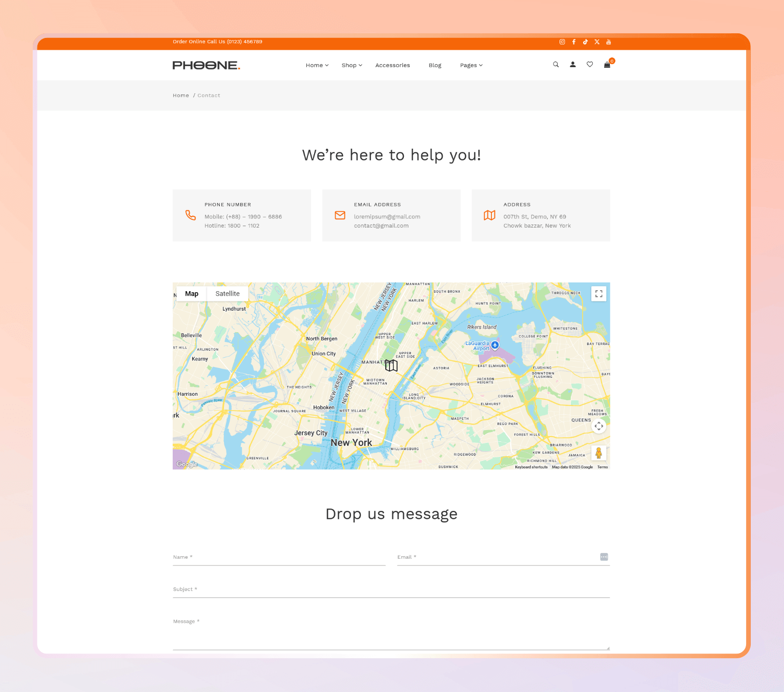Focus the Email input field
The height and width of the screenshot is (692, 784).
pyautogui.click(x=504, y=557)
